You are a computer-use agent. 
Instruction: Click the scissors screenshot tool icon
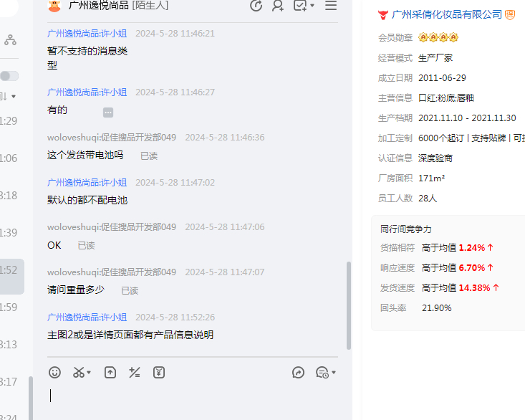(x=79, y=372)
